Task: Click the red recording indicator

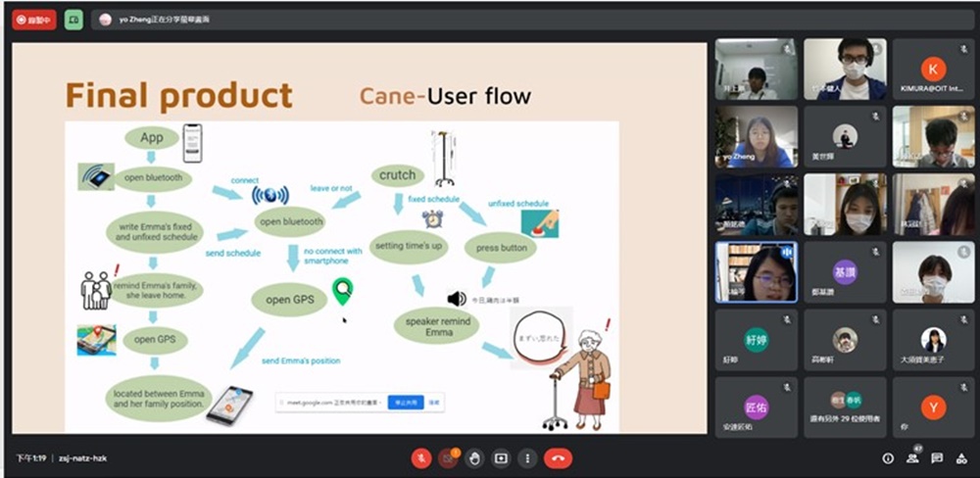Action: (x=35, y=19)
